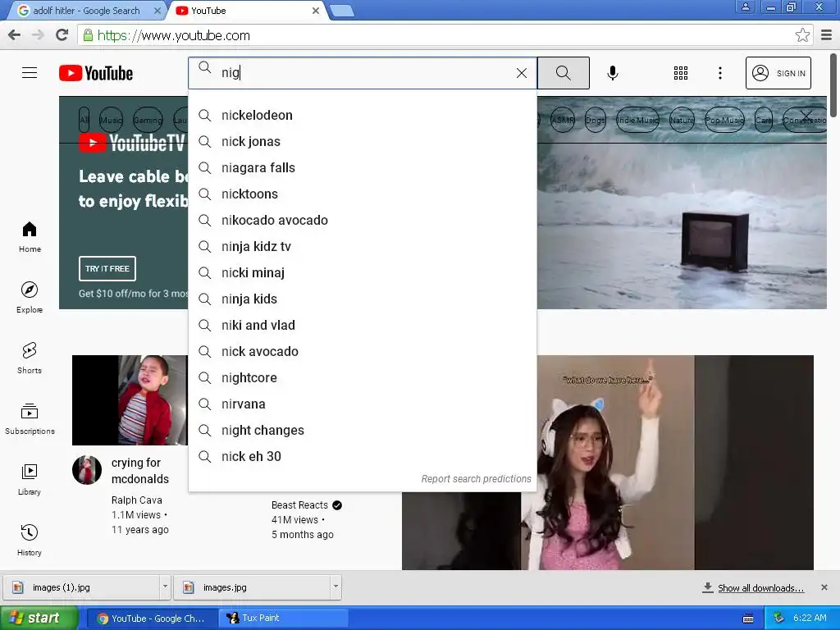The height and width of the screenshot is (630, 840).
Task: Select the Indie Music filter chip
Action: [x=637, y=120]
